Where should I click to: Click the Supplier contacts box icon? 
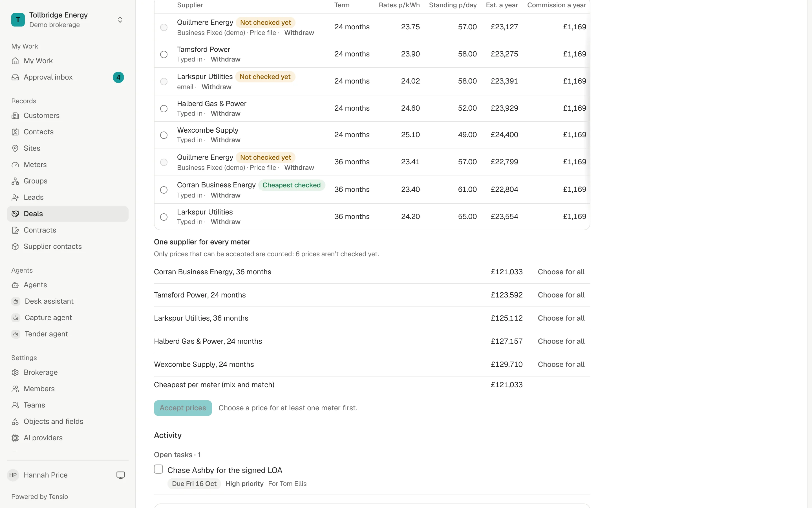pos(15,247)
